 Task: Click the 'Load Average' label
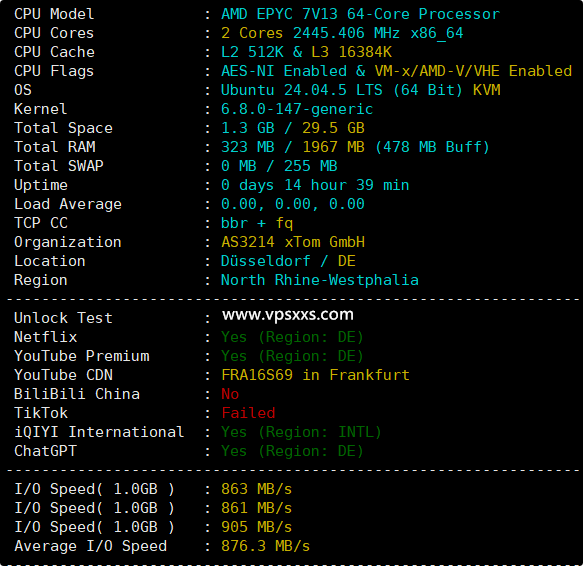coord(68,204)
